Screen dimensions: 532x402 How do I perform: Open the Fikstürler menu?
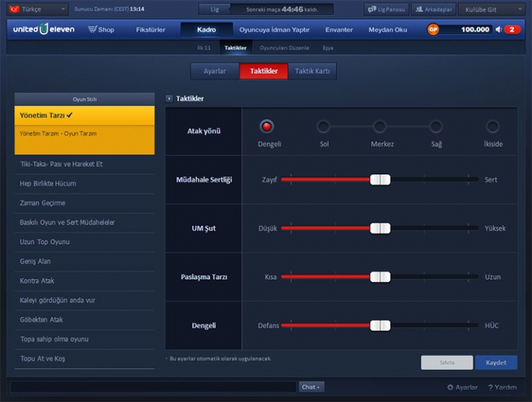tap(151, 30)
